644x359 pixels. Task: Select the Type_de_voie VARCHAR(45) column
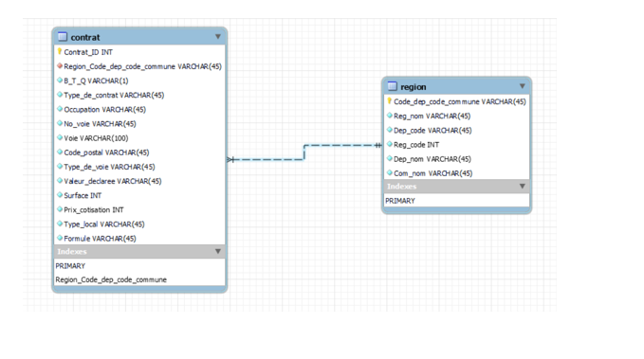pos(109,167)
